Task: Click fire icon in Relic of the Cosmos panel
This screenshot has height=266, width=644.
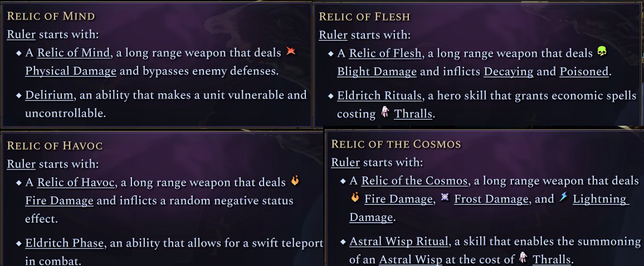Action: click(354, 198)
